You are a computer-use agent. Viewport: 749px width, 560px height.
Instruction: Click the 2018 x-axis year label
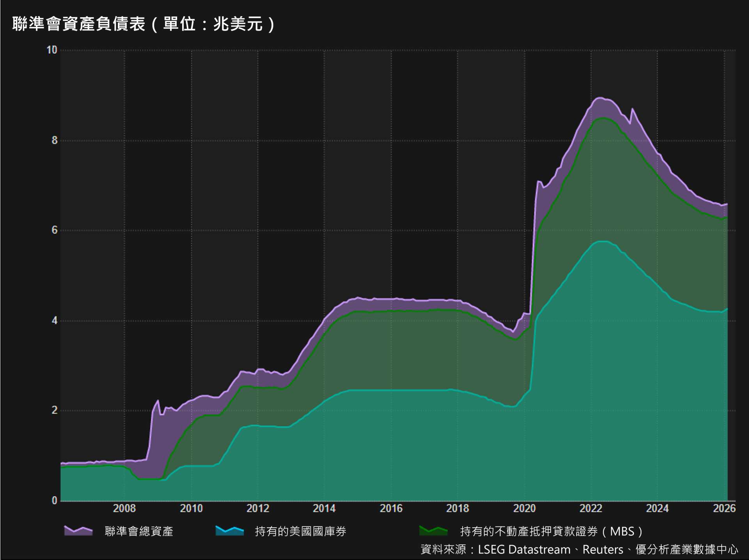(458, 508)
